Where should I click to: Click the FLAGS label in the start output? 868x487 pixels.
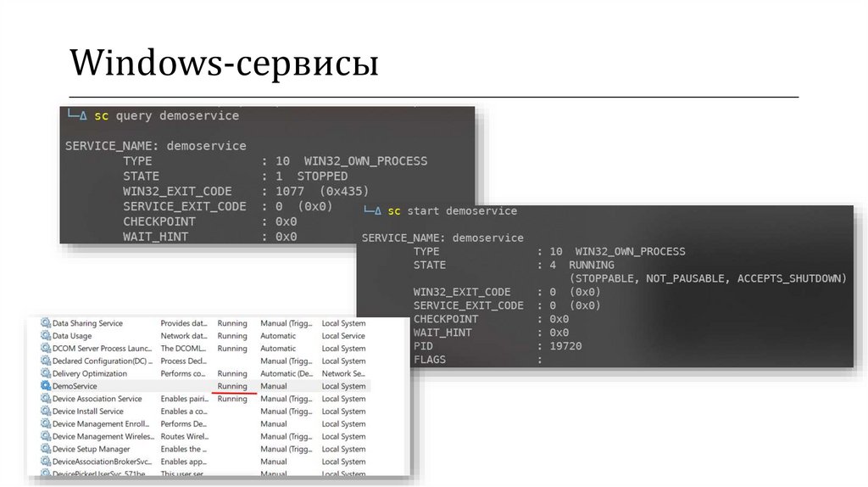(429, 360)
